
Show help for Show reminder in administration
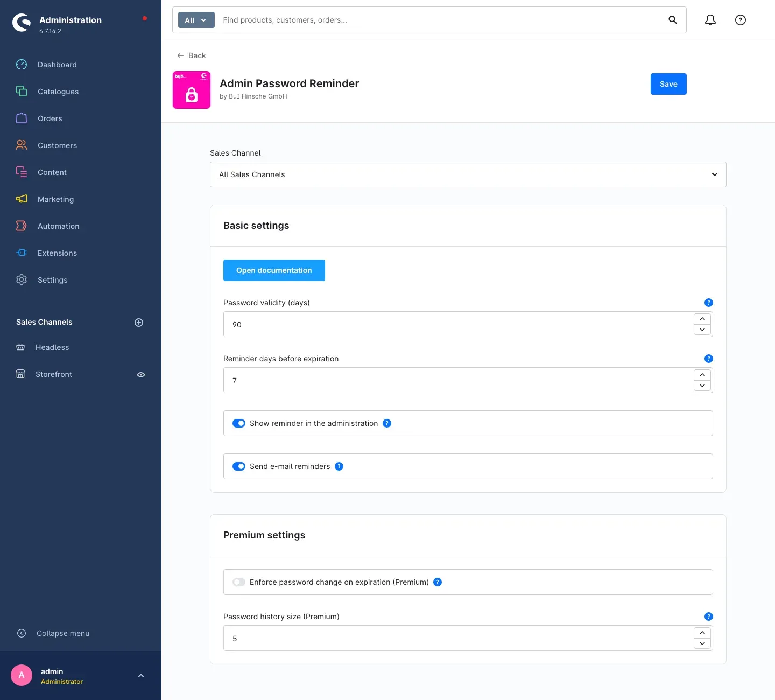(x=387, y=423)
